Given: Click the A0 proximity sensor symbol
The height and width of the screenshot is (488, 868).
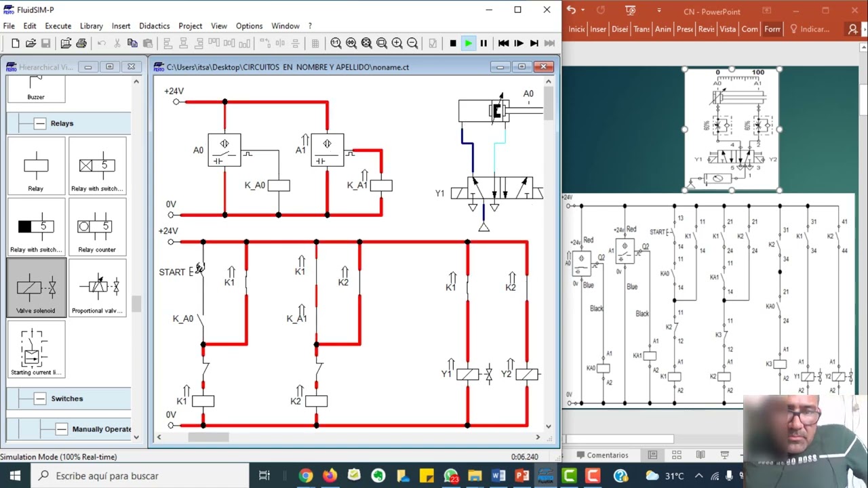Looking at the screenshot, I should point(224,150).
